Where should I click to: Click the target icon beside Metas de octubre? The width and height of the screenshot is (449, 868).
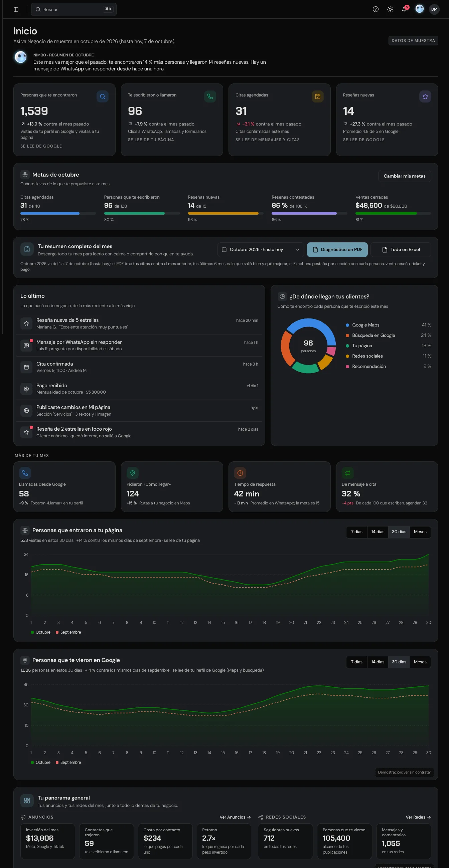25,175
